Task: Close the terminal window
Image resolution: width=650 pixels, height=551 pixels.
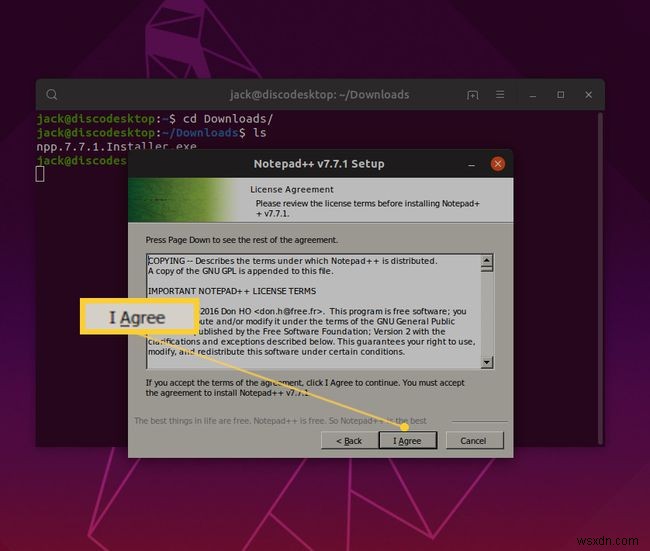Action: click(x=588, y=95)
